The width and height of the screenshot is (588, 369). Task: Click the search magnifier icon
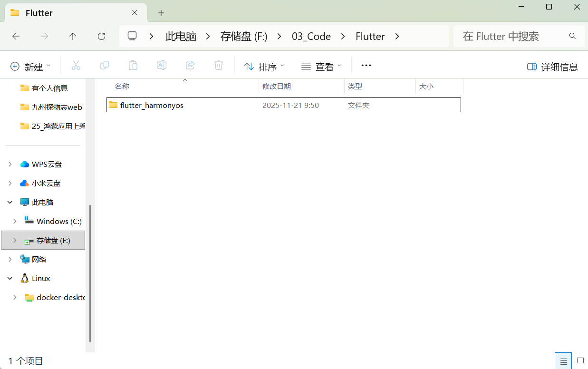click(573, 36)
